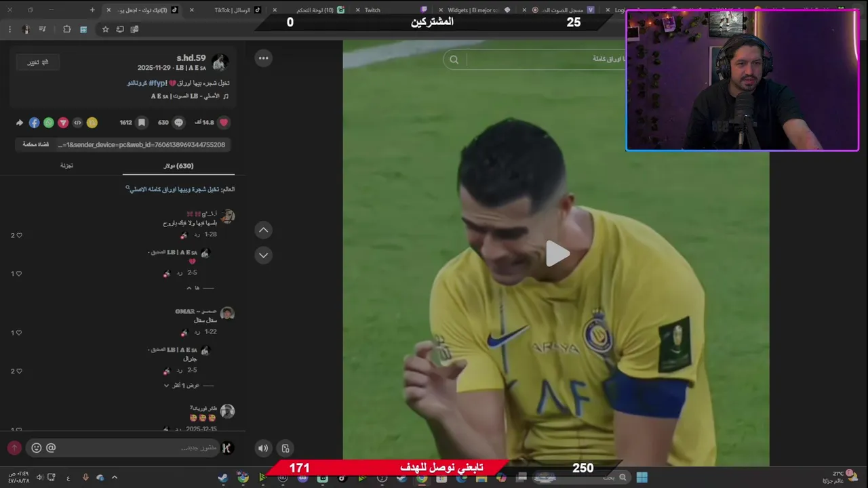This screenshot has height=488, width=868.
Task: Click the microphone icon in system tray
Action: pos(85,478)
